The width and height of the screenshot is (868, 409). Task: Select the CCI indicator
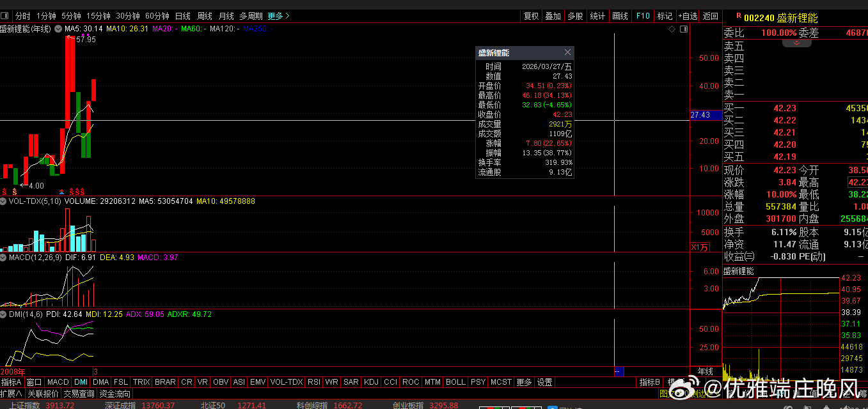[391, 382]
